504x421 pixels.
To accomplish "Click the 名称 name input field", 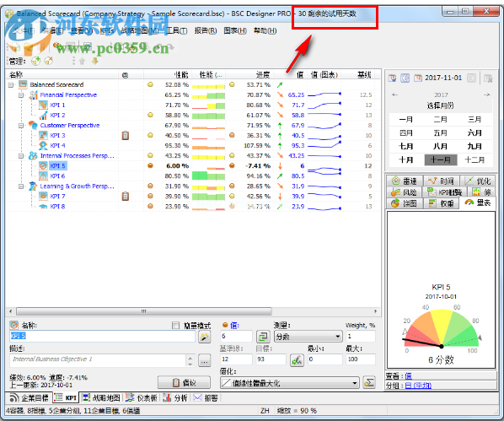I will 102,337.
